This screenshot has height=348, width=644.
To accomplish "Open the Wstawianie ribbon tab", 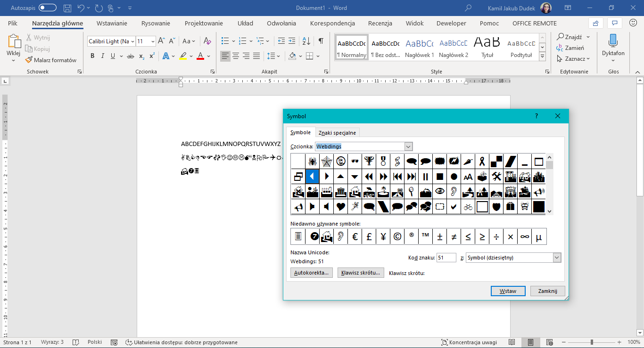I will click(112, 23).
